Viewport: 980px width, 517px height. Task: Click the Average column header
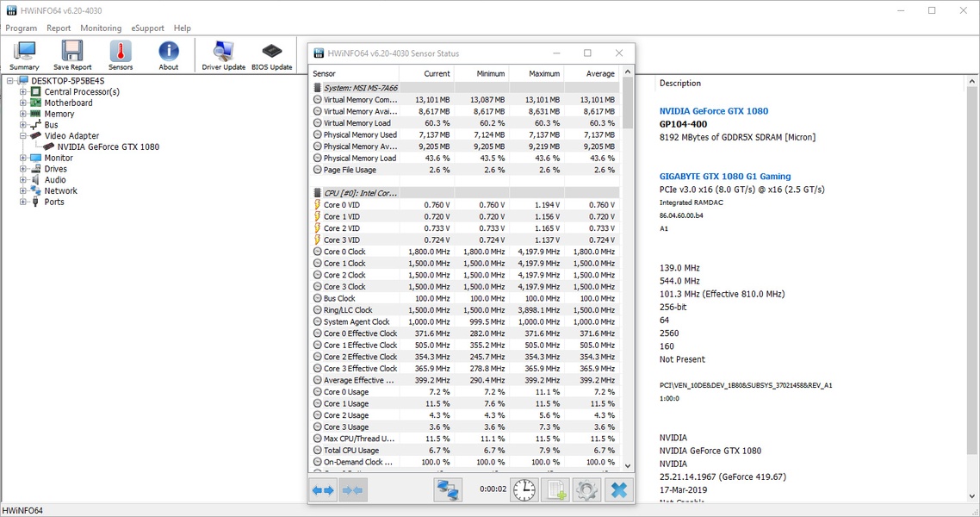[599, 74]
